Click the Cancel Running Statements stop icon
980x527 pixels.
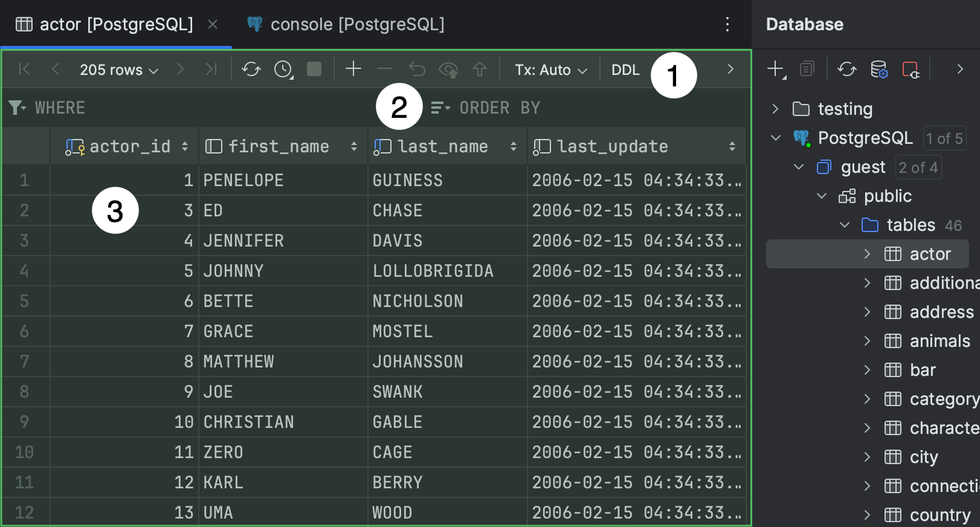point(314,70)
